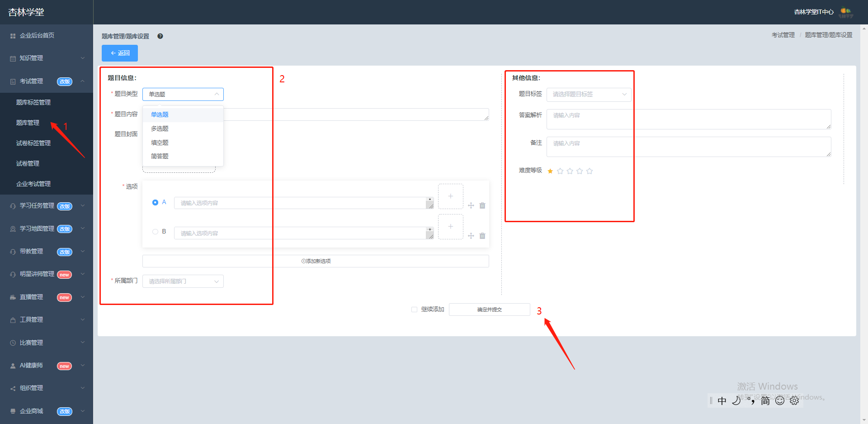Collapse the 考试管理 sidebar menu
The width and height of the screenshot is (868, 424).
point(47,81)
